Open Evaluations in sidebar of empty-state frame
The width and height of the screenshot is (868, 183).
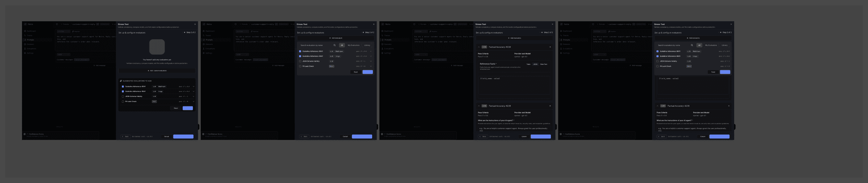click(31, 48)
